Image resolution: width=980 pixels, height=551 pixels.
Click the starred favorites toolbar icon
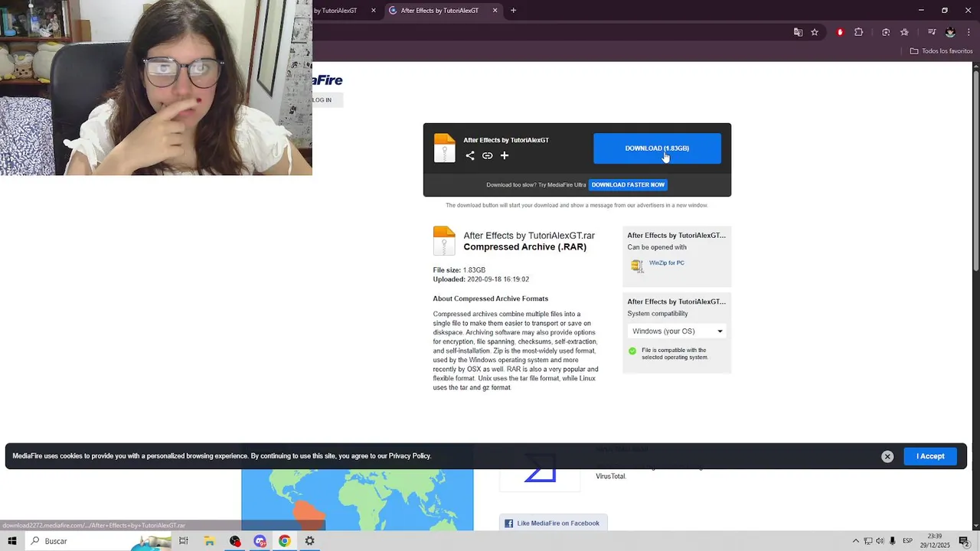coord(904,32)
